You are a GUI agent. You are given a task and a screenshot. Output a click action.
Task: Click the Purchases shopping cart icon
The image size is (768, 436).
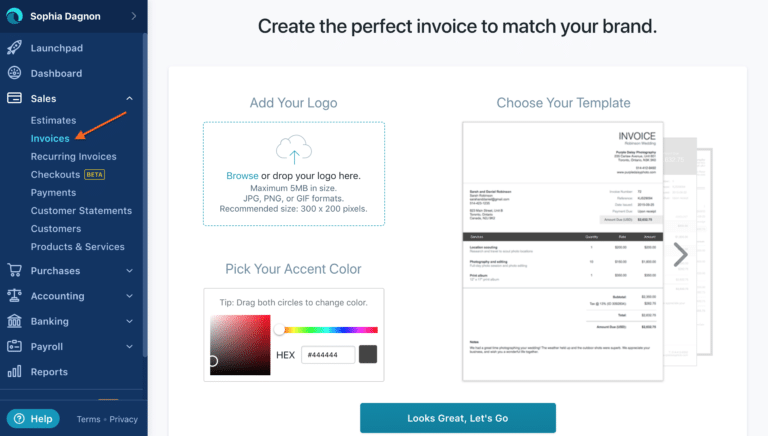pos(14,270)
